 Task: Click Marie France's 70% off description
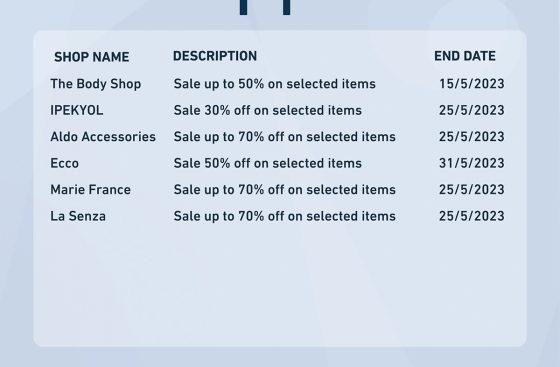click(x=285, y=190)
